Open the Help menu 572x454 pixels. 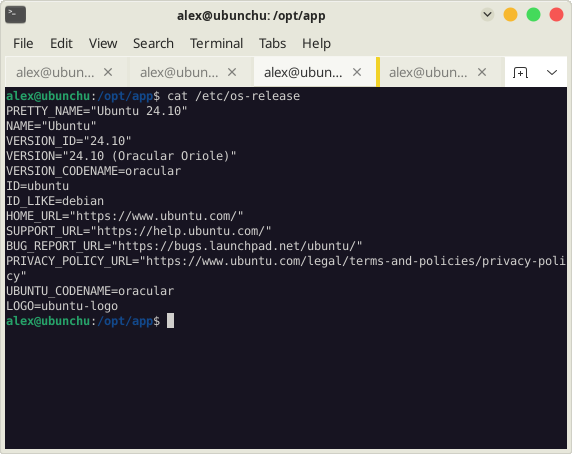(316, 43)
